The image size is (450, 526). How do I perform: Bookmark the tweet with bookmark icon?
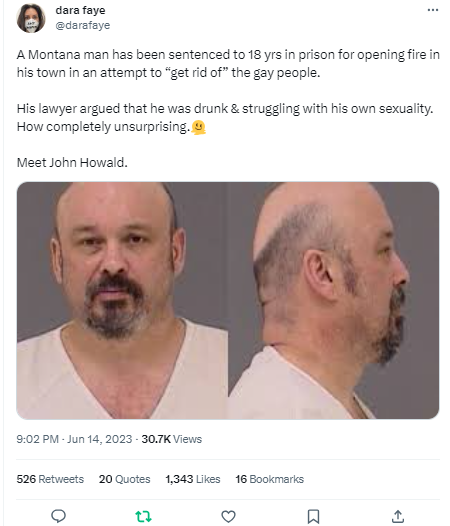313,516
